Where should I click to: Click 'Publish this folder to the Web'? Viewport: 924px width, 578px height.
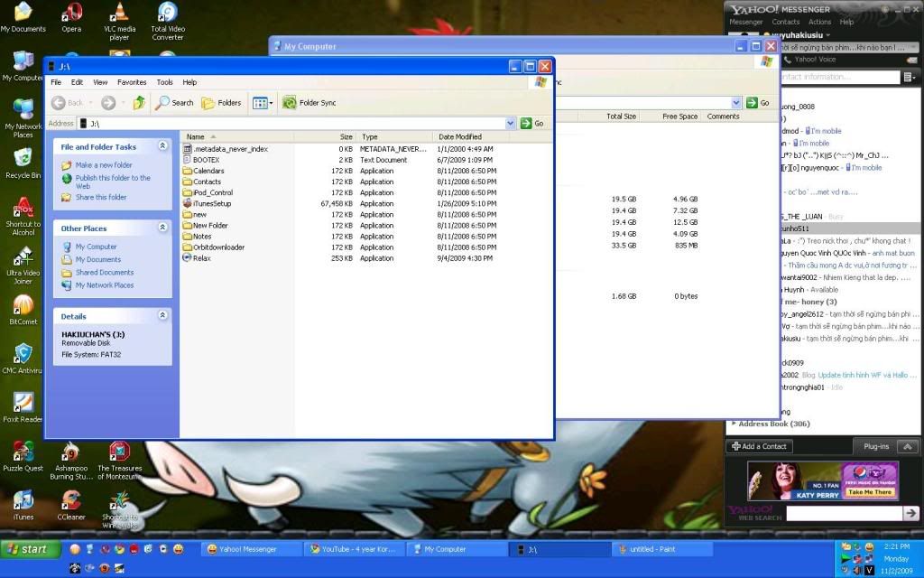113,182
